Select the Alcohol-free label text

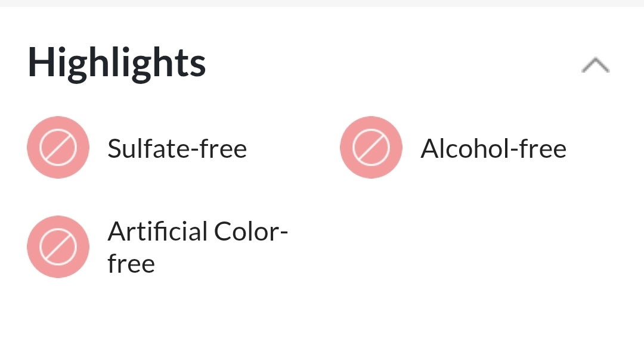pyautogui.click(x=493, y=148)
